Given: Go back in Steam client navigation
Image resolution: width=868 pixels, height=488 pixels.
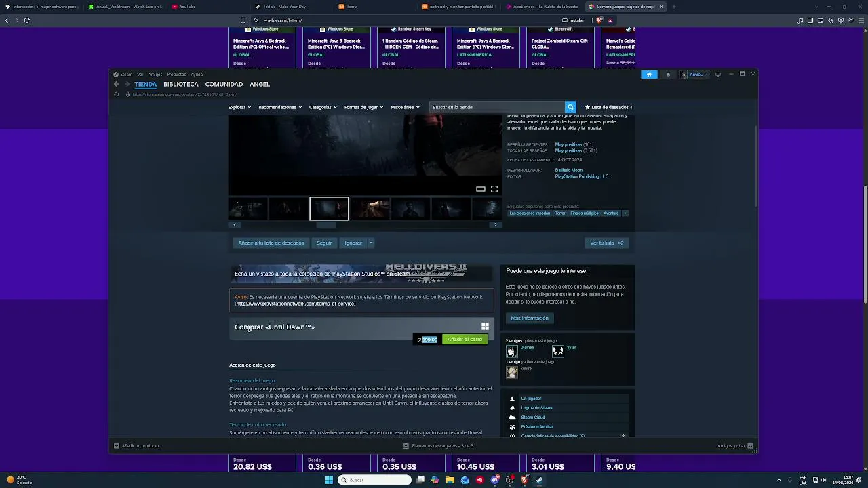Looking at the screenshot, I should tap(116, 84).
